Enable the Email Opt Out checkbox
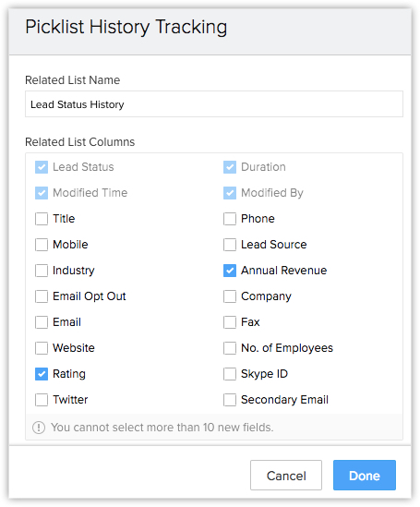Screen dimensions: 420x507 pyautogui.click(x=42, y=296)
